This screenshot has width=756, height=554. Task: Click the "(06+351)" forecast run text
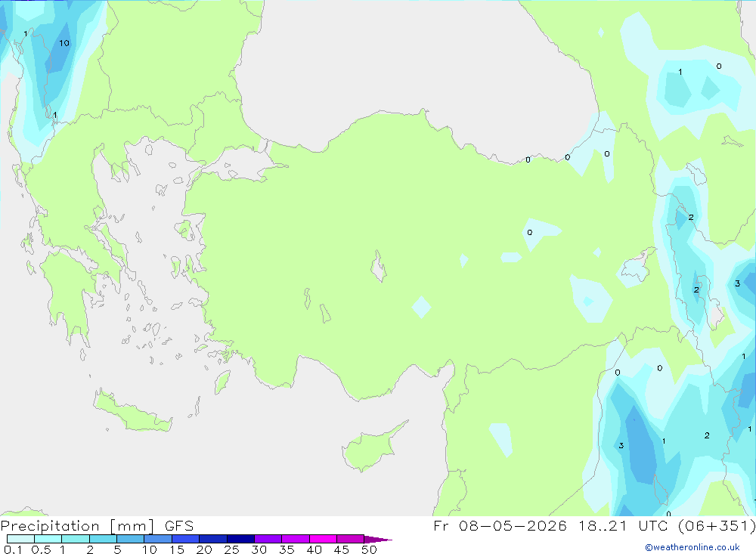[717, 525]
